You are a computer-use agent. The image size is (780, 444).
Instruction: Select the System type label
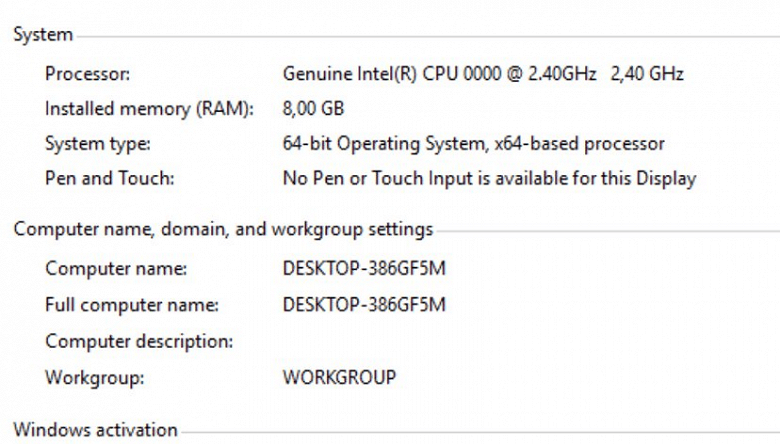[x=98, y=144]
